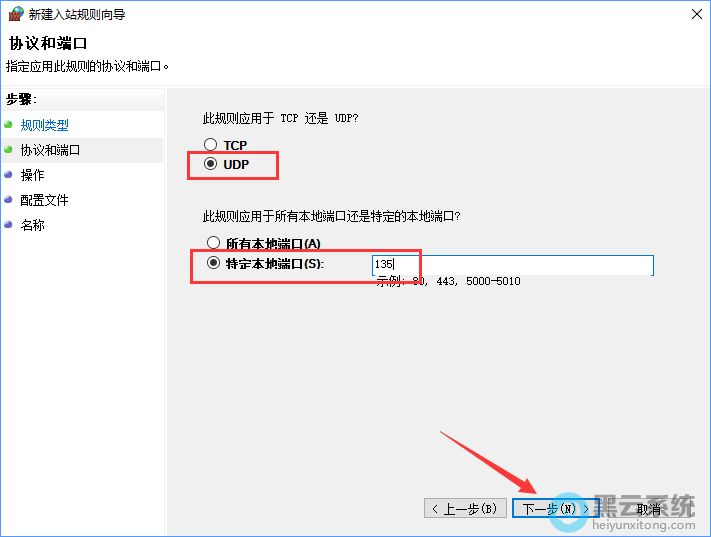711x537 pixels.
Task: Jump to the 配置文件 step in sidebar
Action: pos(44,200)
